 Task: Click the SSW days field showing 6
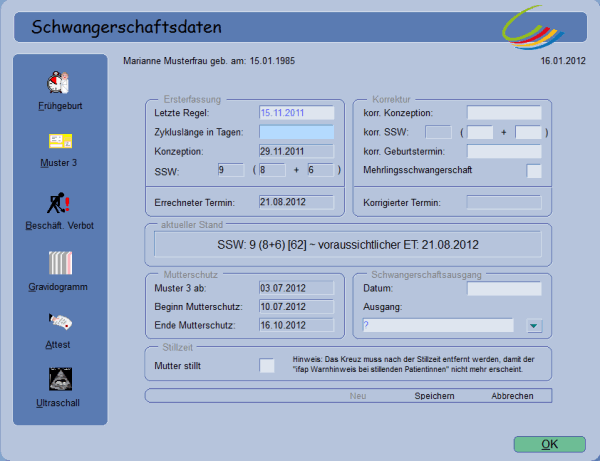click(321, 170)
